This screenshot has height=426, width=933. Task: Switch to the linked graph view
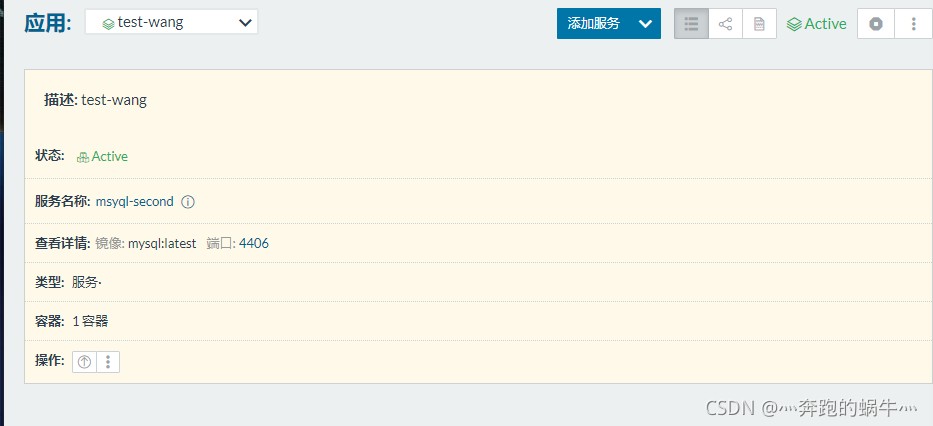point(725,24)
